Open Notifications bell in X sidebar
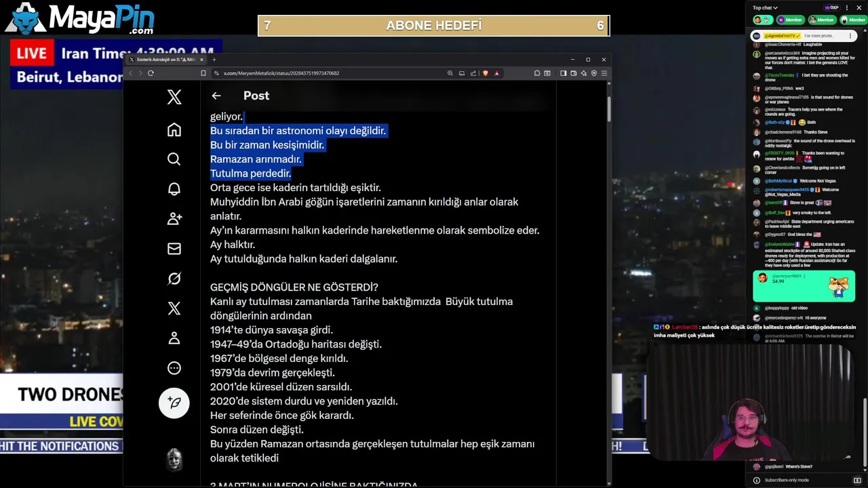Screen dimensions: 868x488 coord(174,189)
